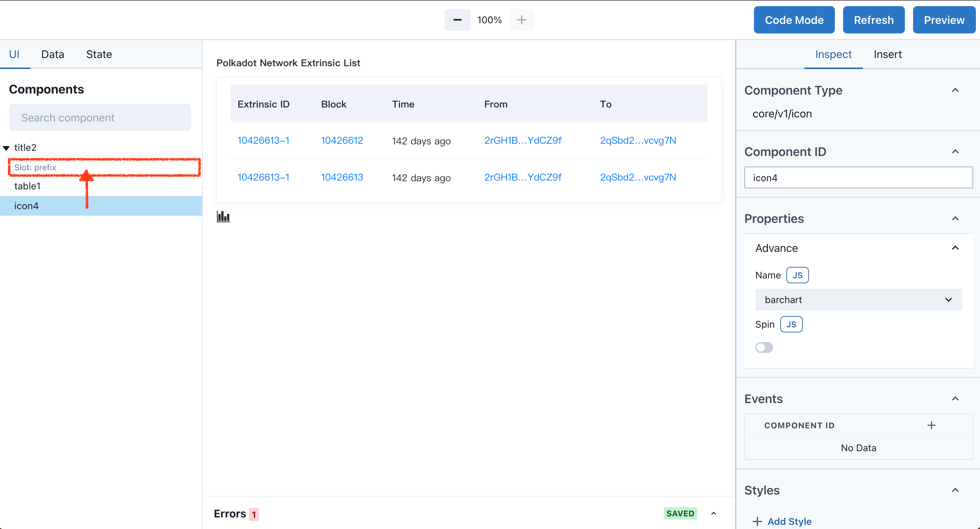Open block link 10426613
The image size is (980, 529).
(342, 177)
